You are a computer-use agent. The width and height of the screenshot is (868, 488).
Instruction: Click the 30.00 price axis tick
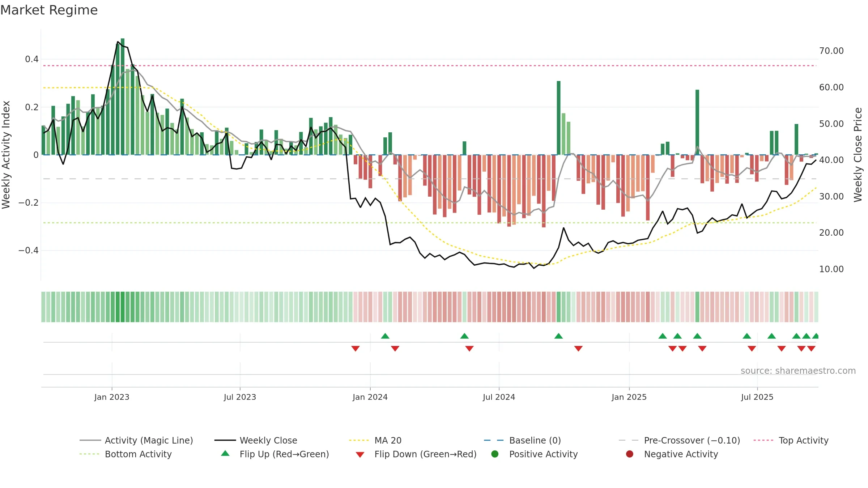click(831, 196)
